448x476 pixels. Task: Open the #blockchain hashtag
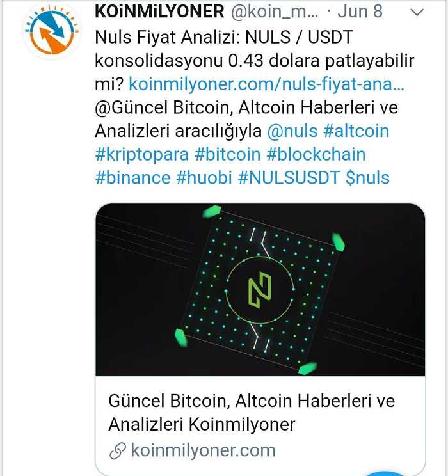click(316, 155)
